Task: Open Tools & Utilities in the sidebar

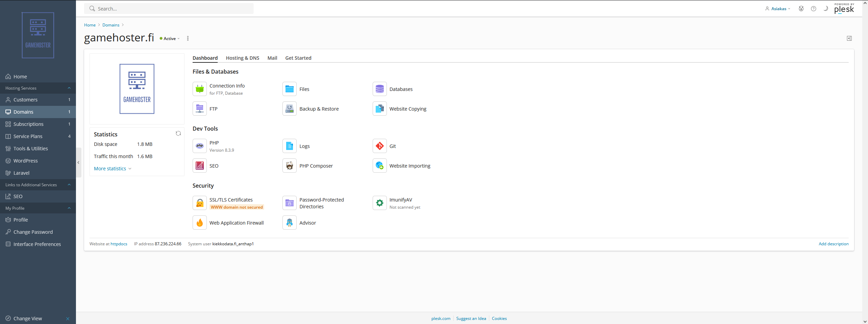Action: point(38,149)
